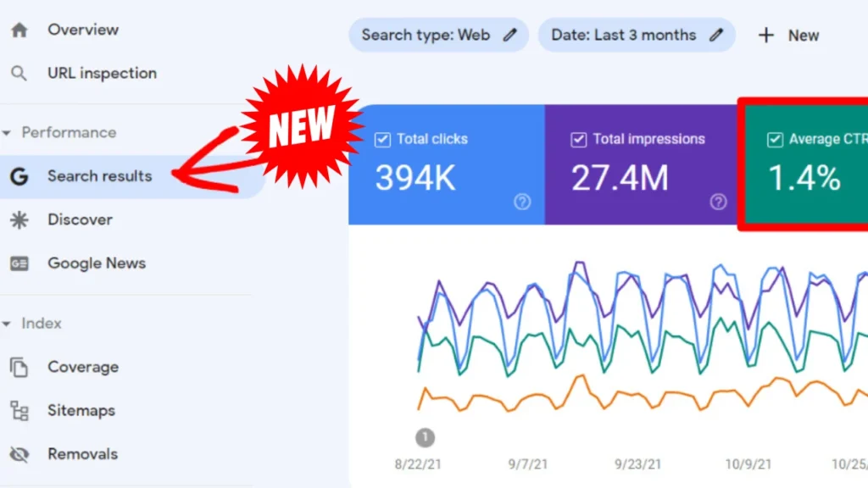Go to URL inspection
868x488 pixels.
coord(102,73)
